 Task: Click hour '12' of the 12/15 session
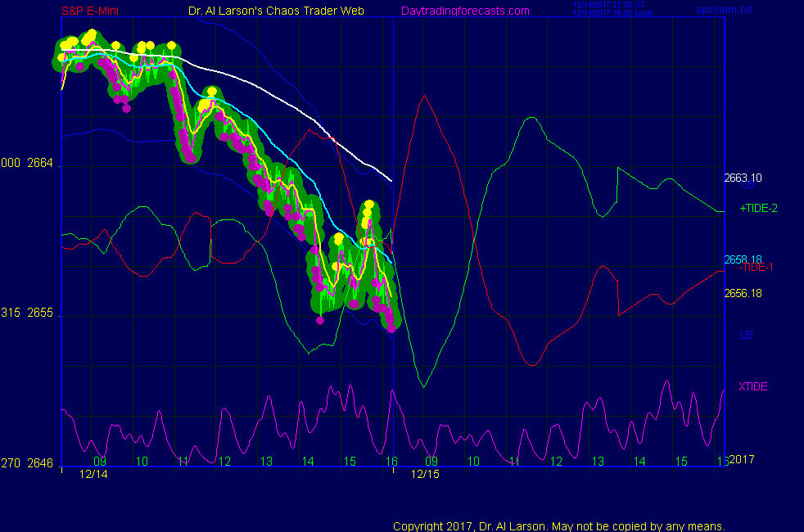pos(557,462)
